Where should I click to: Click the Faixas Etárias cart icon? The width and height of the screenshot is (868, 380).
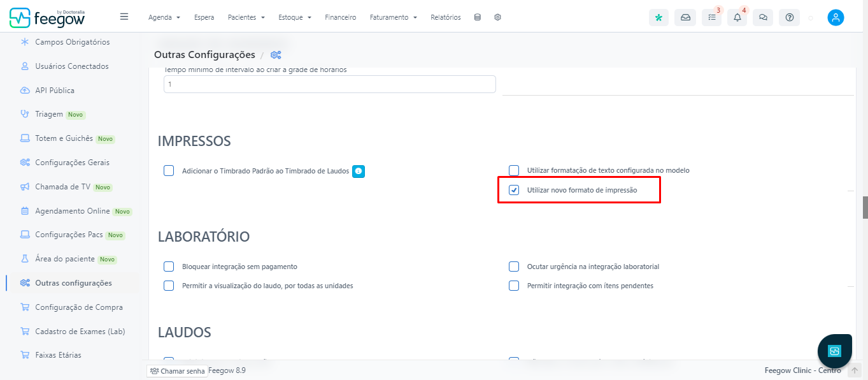click(25, 355)
